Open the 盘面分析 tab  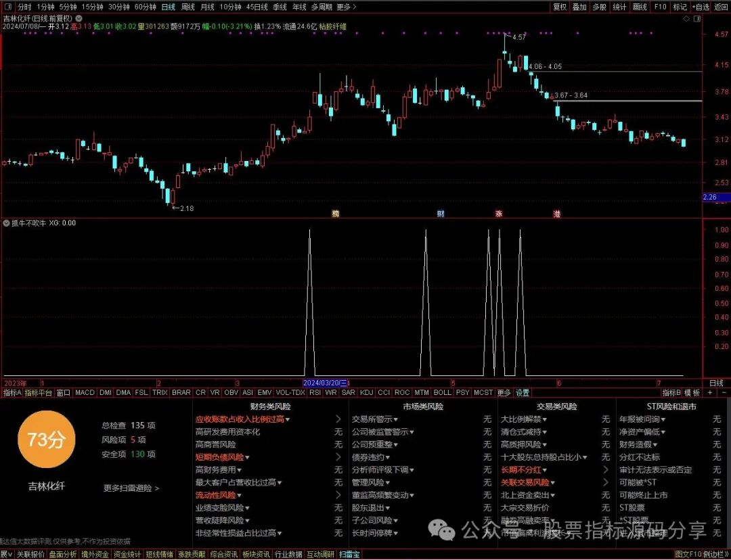(x=63, y=555)
